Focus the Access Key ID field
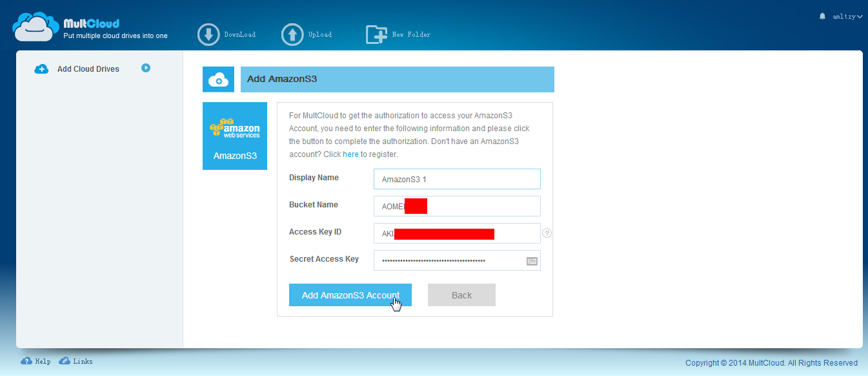Screen dimensions: 868x376 [457, 233]
